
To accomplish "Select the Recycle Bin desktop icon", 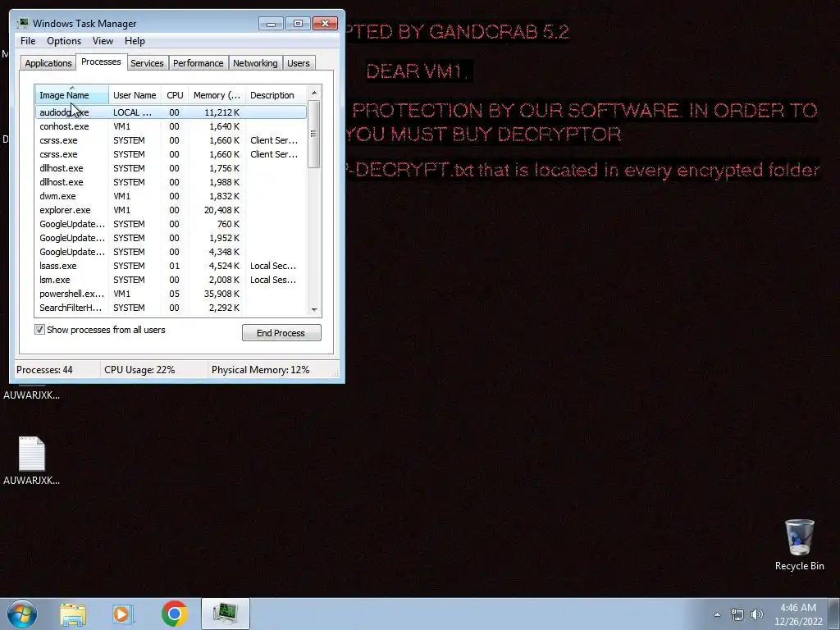I will point(799,545).
